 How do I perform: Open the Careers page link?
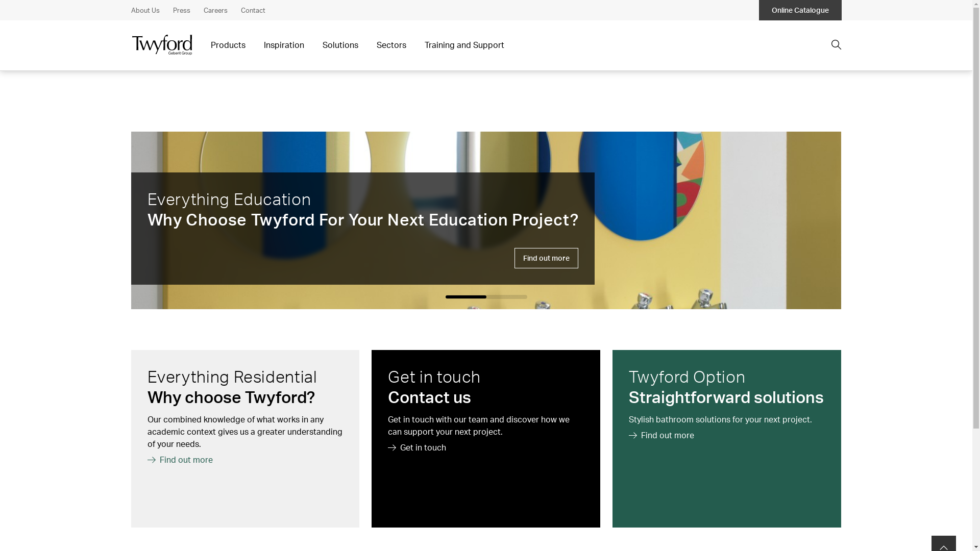(x=215, y=10)
